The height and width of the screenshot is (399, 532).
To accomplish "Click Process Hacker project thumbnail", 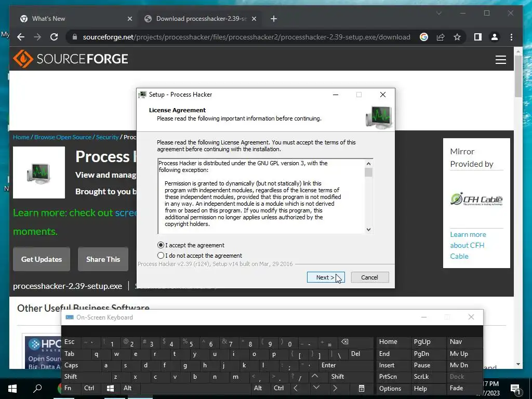I will coord(39,172).
